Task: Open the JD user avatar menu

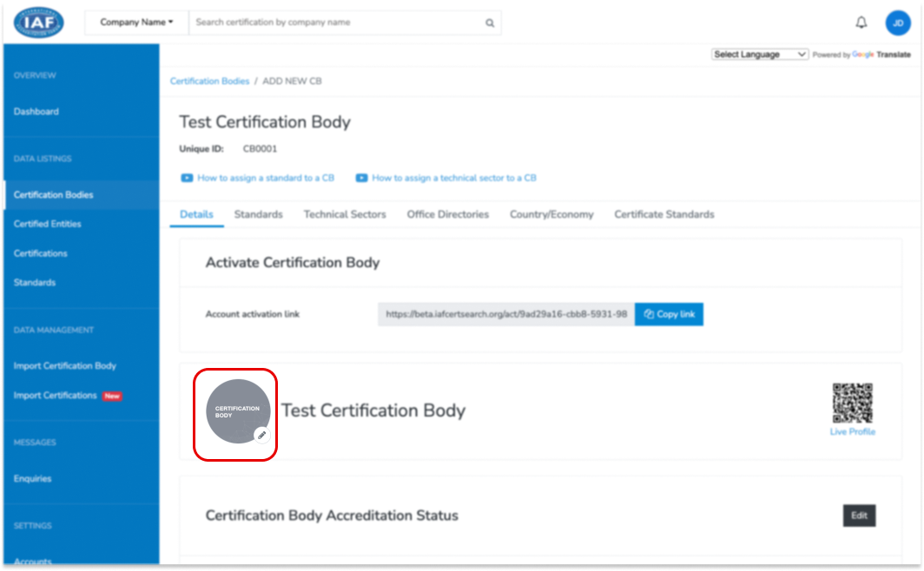Action: 897,23
